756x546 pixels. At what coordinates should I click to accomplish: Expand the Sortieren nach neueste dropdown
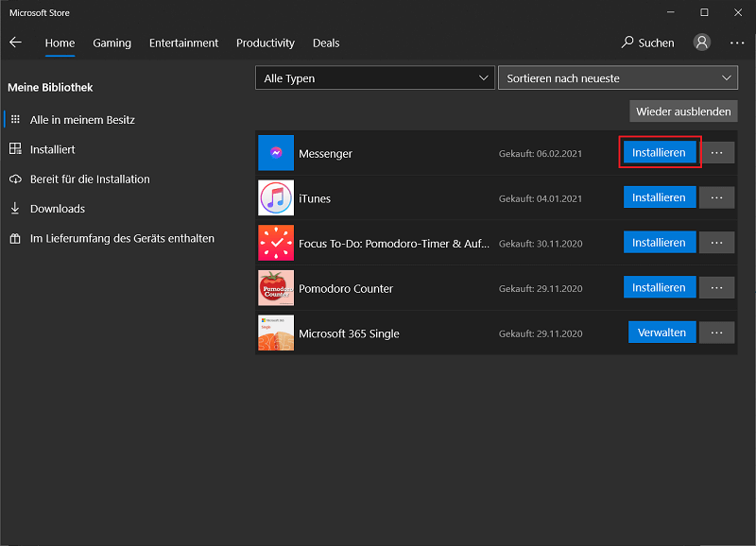(x=618, y=78)
